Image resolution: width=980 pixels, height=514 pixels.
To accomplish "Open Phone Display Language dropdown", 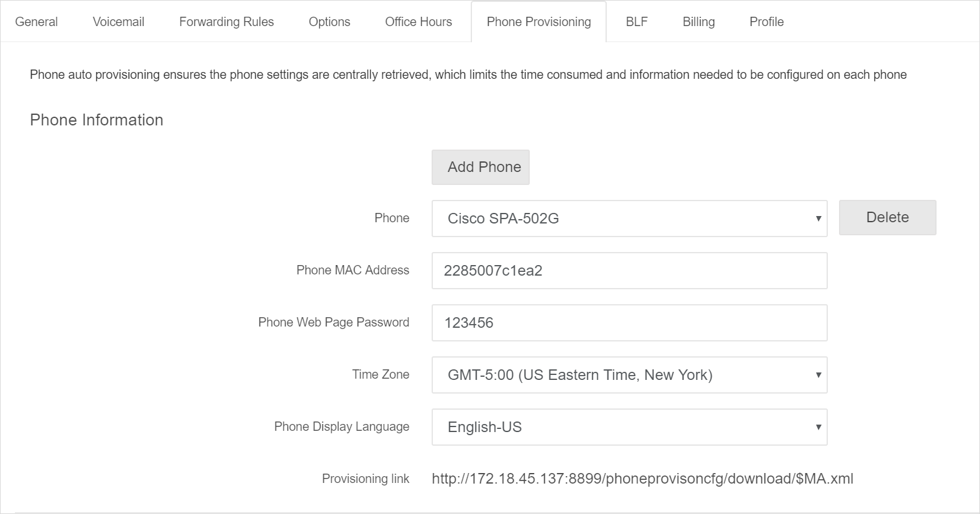I will [x=630, y=427].
